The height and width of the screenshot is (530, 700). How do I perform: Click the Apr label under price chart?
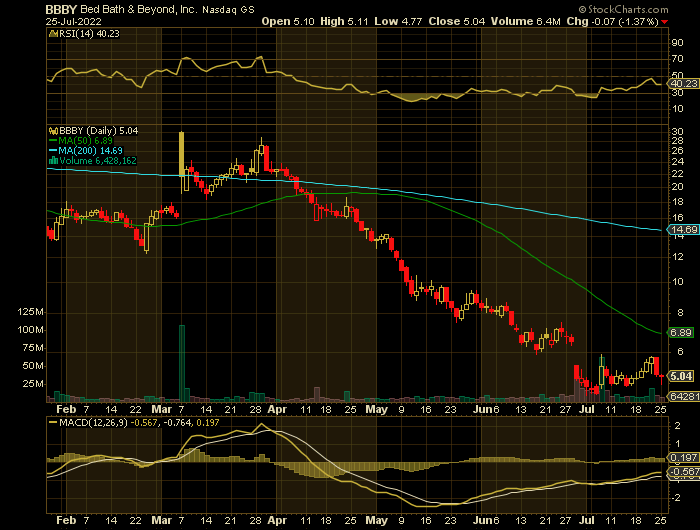277,409
